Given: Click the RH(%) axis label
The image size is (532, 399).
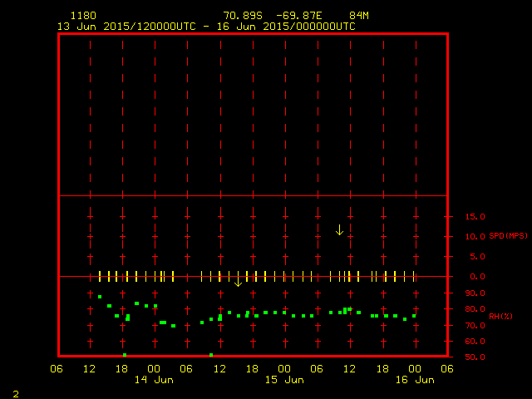Looking at the screenshot, I should 500,316.
